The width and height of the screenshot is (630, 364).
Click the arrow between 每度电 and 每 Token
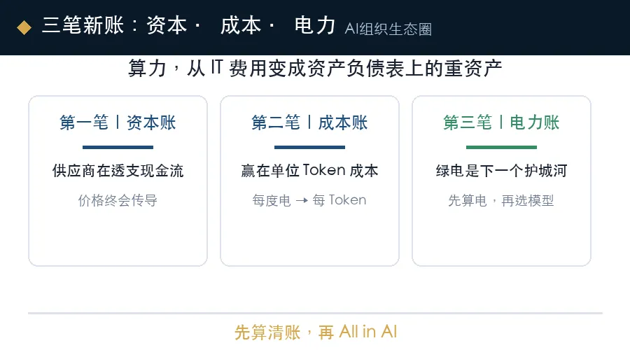(x=302, y=200)
